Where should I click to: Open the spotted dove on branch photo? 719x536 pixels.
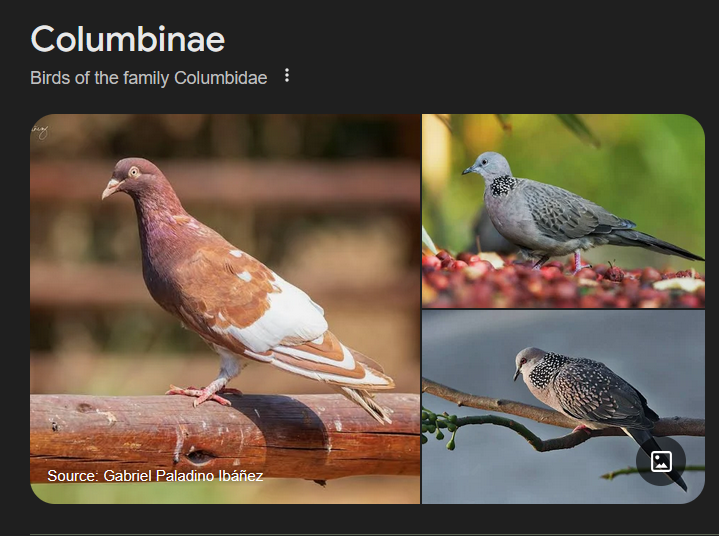[x=563, y=407]
